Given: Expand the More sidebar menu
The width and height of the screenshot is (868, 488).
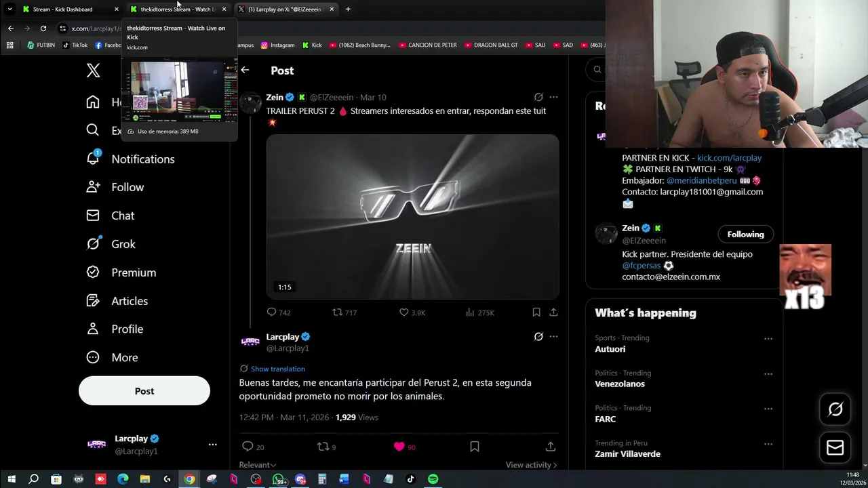Looking at the screenshot, I should pyautogui.click(x=112, y=357).
